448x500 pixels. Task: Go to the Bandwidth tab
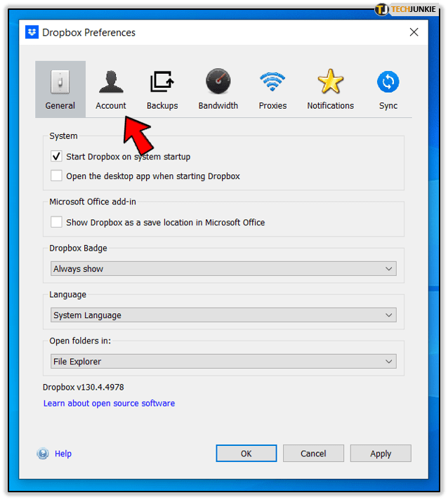(x=218, y=89)
